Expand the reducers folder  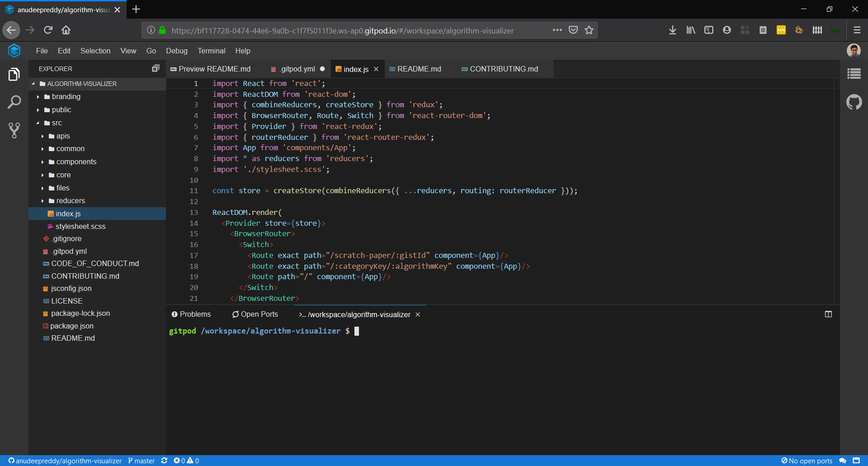(x=42, y=201)
